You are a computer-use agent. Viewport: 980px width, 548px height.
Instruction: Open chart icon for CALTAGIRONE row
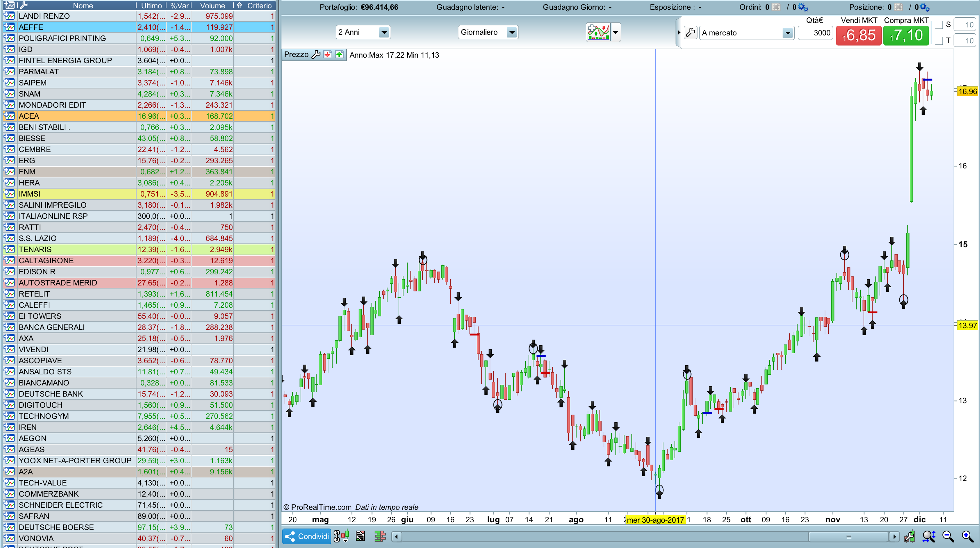tap(9, 260)
